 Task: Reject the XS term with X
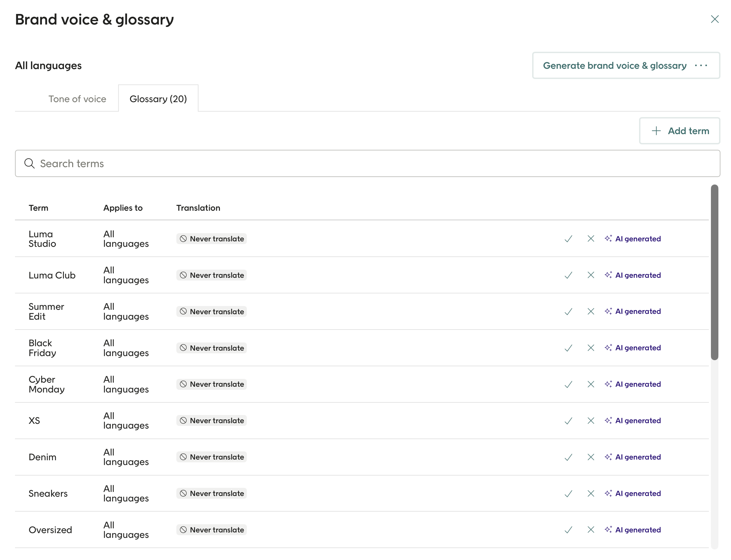[x=591, y=421]
